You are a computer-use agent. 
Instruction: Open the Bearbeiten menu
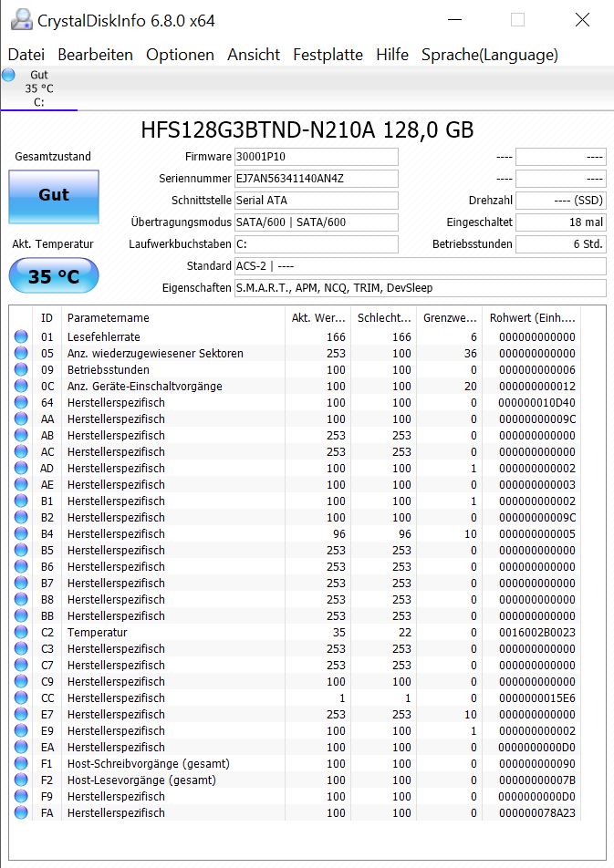coord(95,55)
